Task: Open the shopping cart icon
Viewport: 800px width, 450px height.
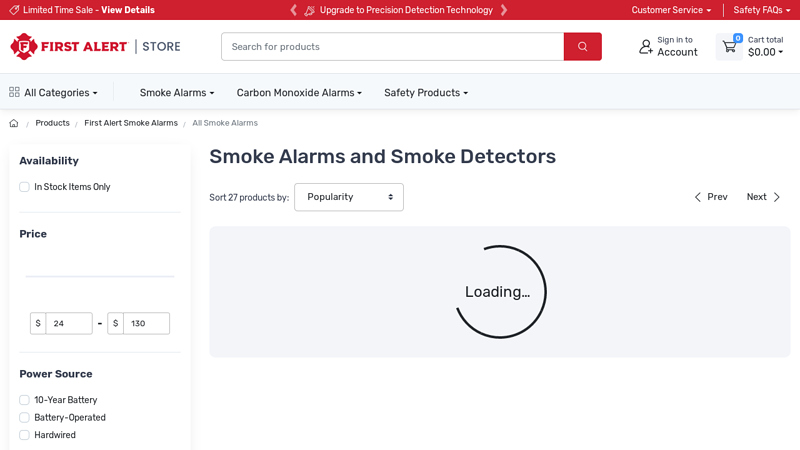Action: pos(730,46)
